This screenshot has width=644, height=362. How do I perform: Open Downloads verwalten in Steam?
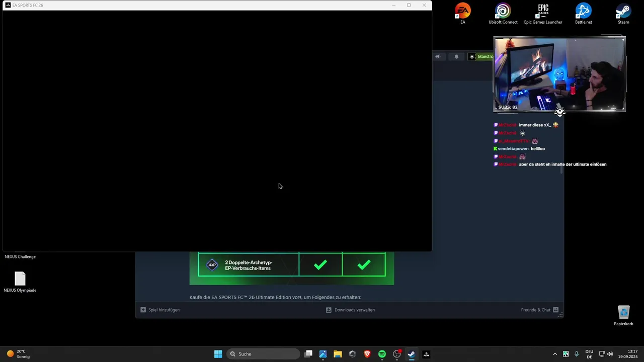(x=350, y=310)
